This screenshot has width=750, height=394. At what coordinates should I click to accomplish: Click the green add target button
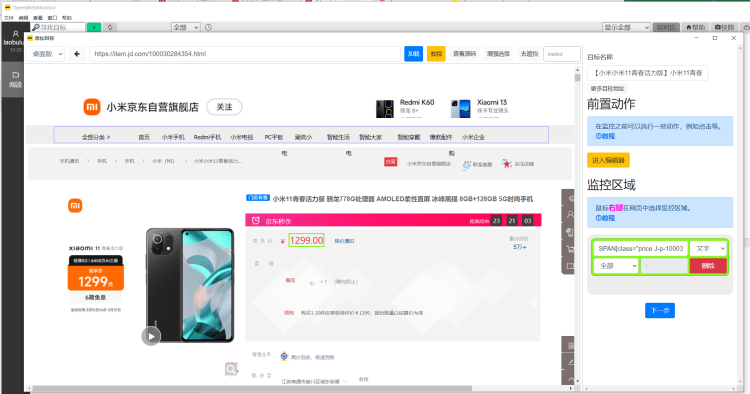pos(94,27)
